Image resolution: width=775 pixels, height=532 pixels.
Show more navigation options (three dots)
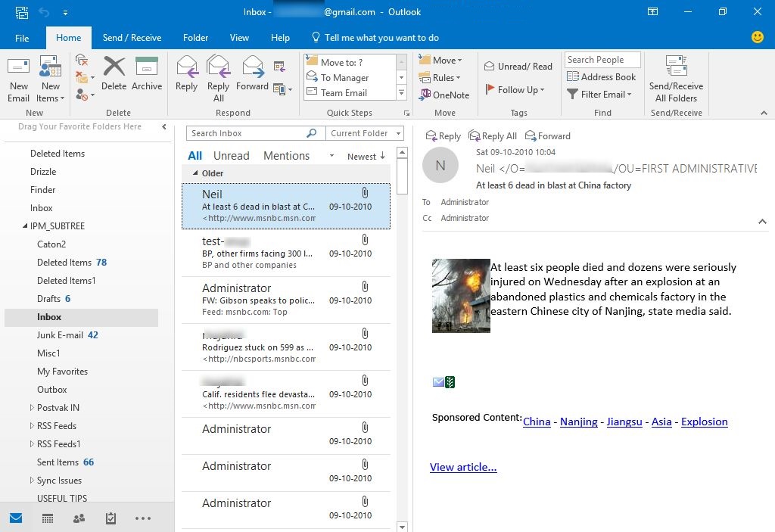click(x=143, y=518)
